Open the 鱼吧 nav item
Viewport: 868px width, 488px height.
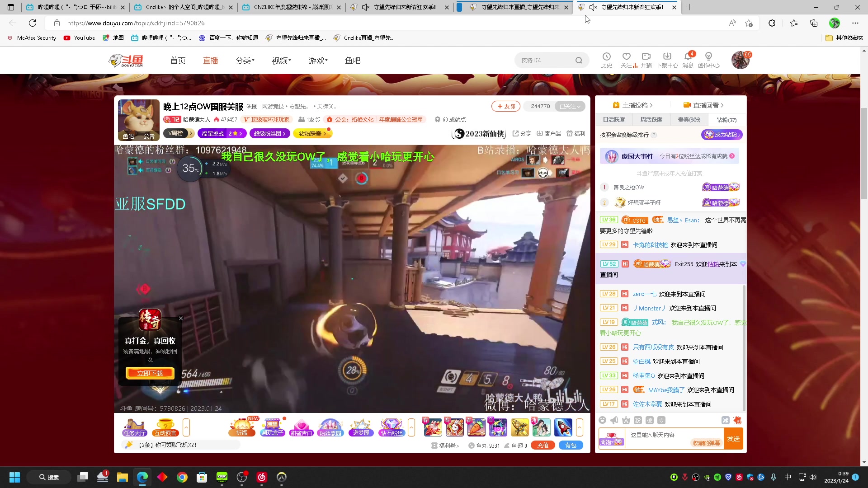353,61
